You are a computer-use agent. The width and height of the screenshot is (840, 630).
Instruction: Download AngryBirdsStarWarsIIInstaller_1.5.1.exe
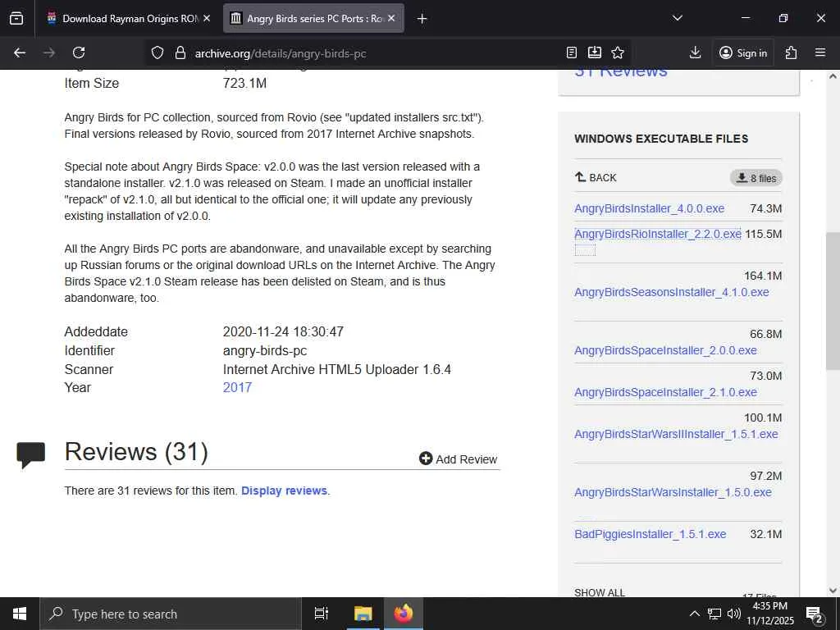point(676,434)
